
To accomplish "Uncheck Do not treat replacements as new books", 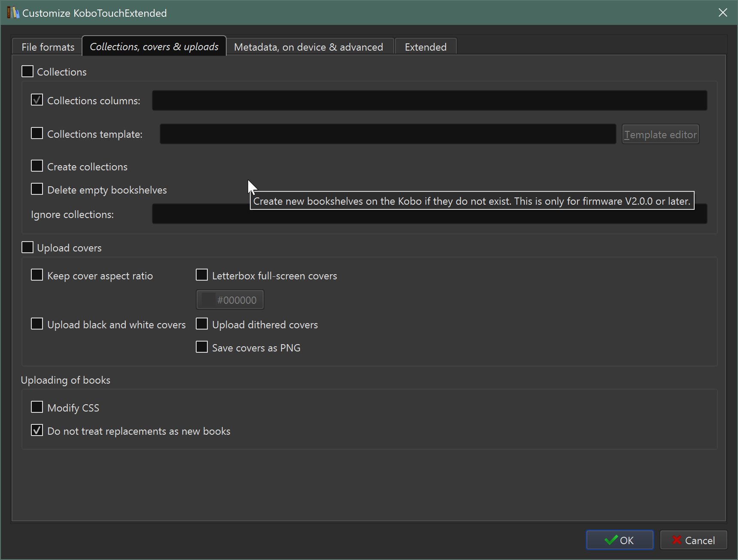I will [x=37, y=430].
